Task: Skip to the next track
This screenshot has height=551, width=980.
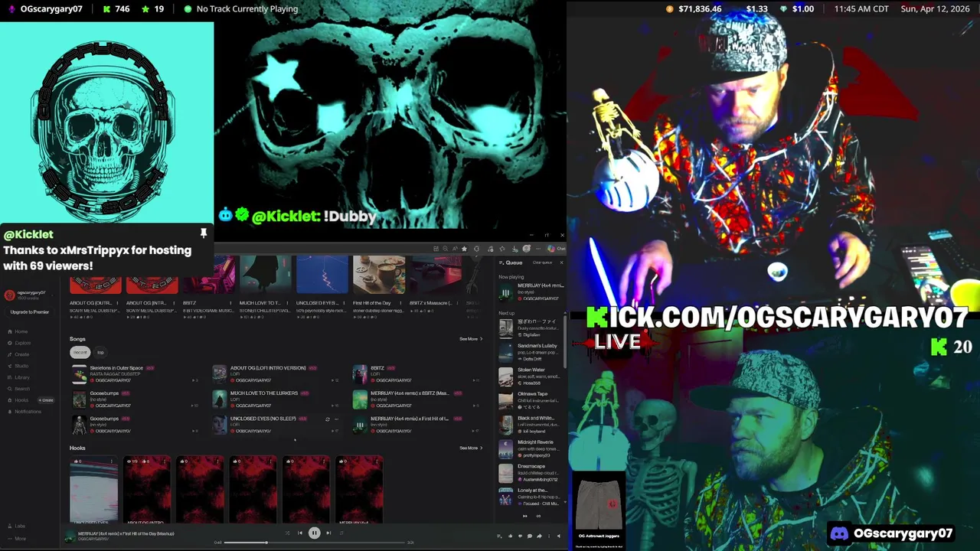Action: pos(328,533)
